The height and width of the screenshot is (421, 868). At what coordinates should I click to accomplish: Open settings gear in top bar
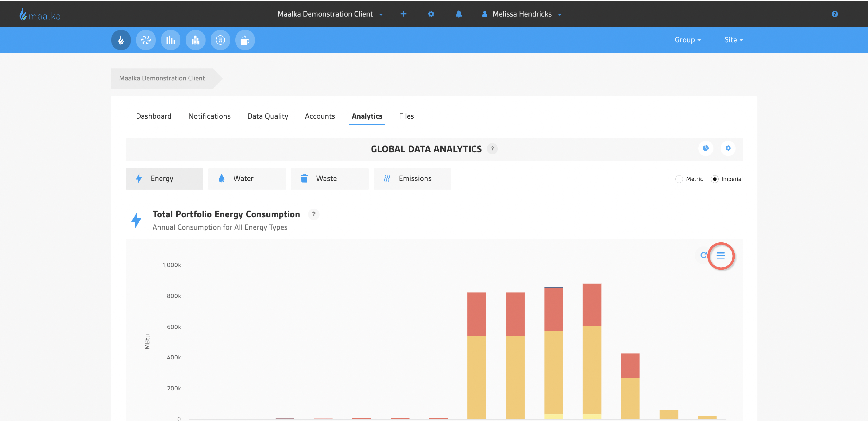point(431,14)
